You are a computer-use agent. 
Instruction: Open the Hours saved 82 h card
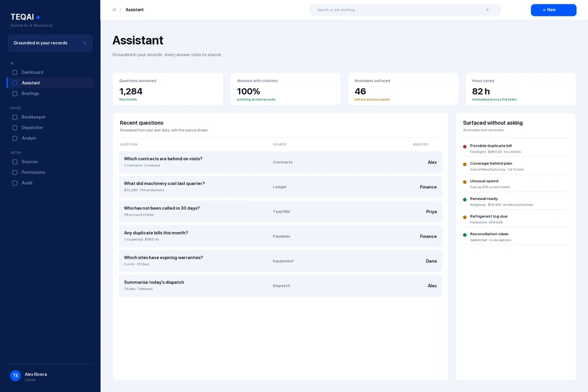pyautogui.click(x=521, y=89)
